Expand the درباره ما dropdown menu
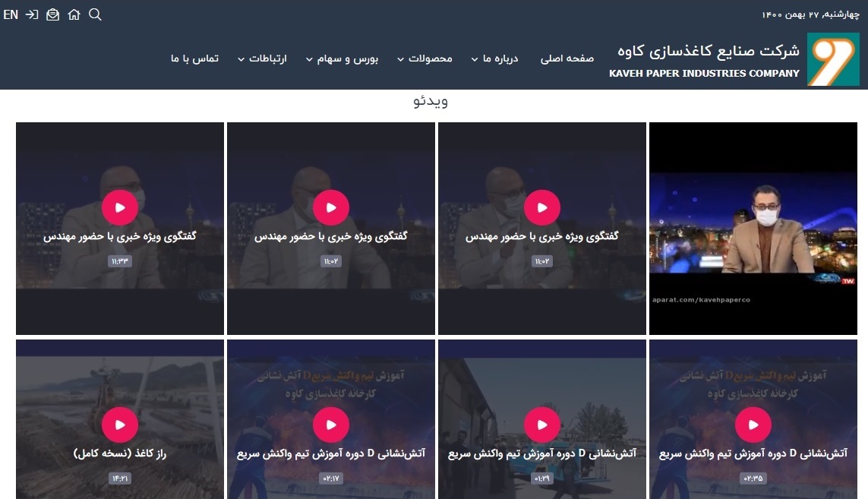Image resolution: width=868 pixels, height=499 pixels. tap(494, 58)
